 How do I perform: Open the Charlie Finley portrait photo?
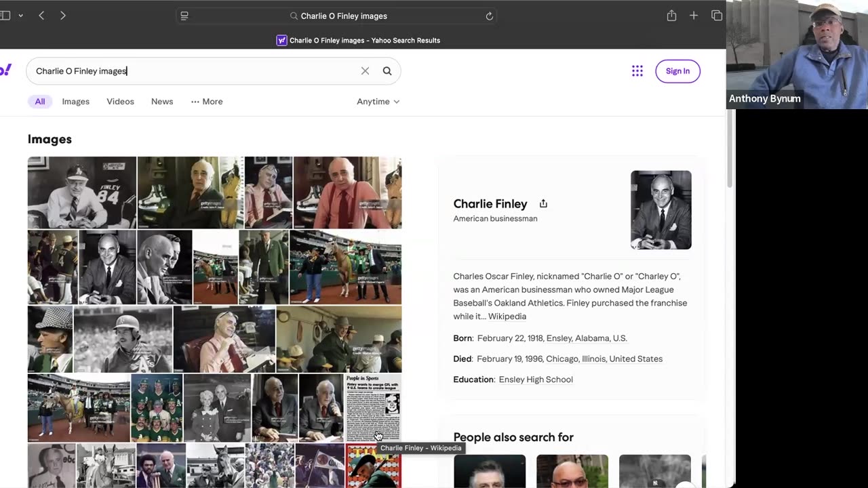coord(661,210)
